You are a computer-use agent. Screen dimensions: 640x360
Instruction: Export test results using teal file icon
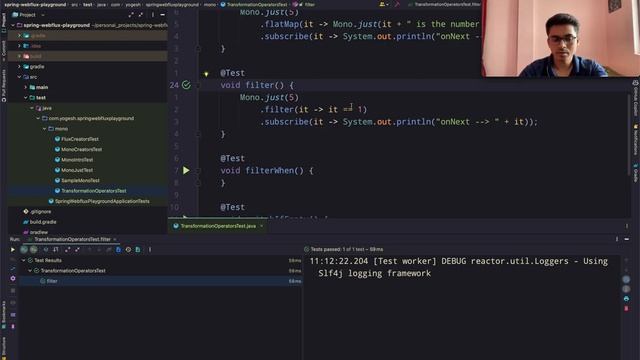[x=138, y=249]
